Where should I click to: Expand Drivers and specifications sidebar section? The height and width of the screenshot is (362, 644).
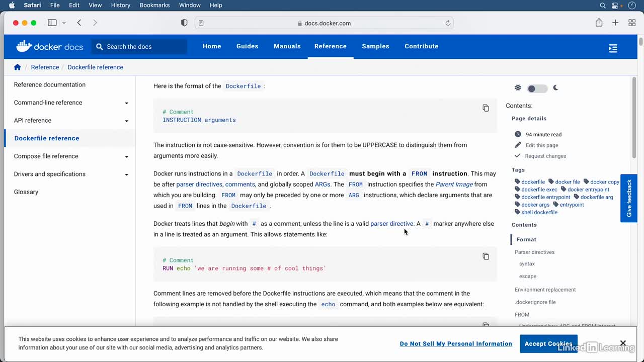126,174
